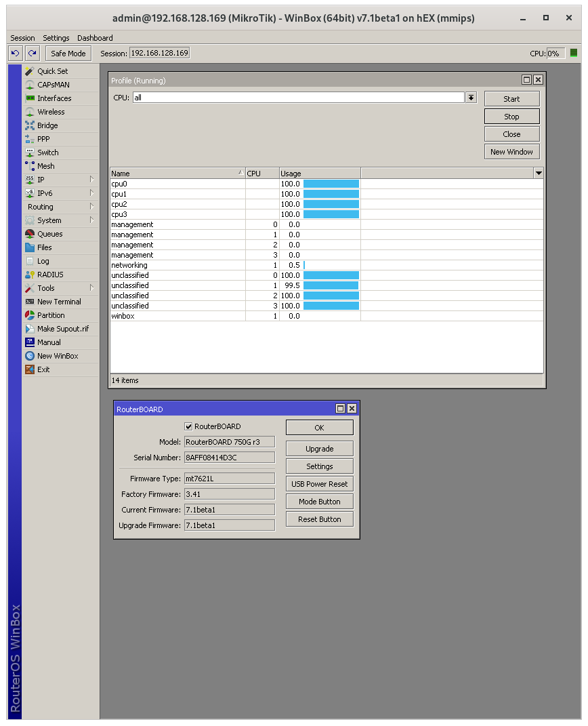Screen dimensions: 588x726
Task: Open the CPU selection dropdown arrow
Action: (471, 98)
